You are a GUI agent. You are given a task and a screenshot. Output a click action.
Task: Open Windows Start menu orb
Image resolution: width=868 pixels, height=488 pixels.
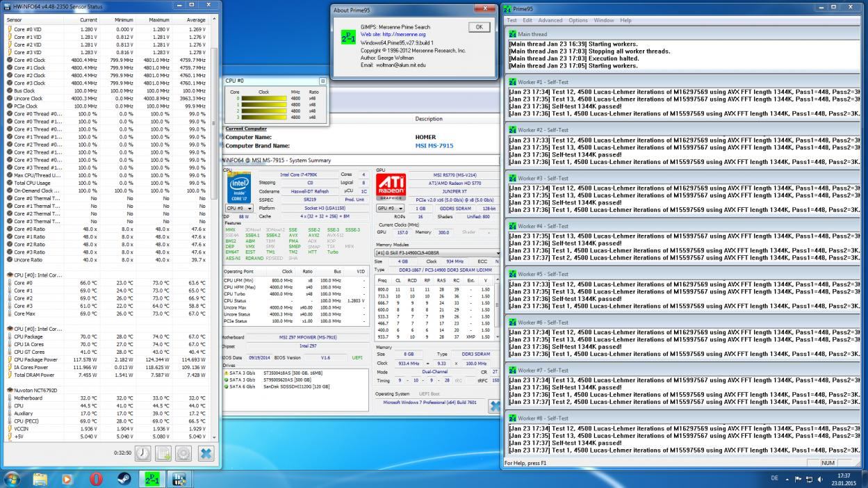(13, 478)
